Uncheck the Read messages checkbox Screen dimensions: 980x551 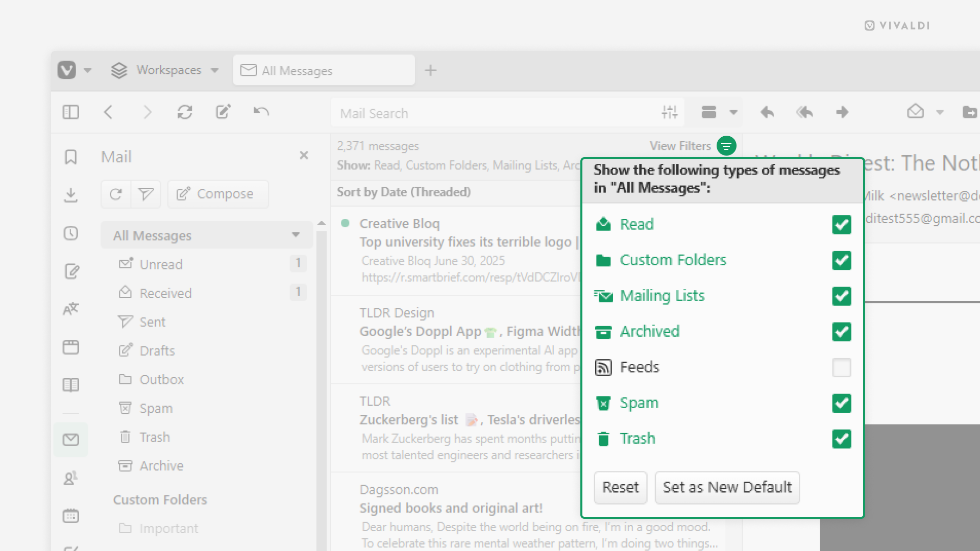point(842,224)
